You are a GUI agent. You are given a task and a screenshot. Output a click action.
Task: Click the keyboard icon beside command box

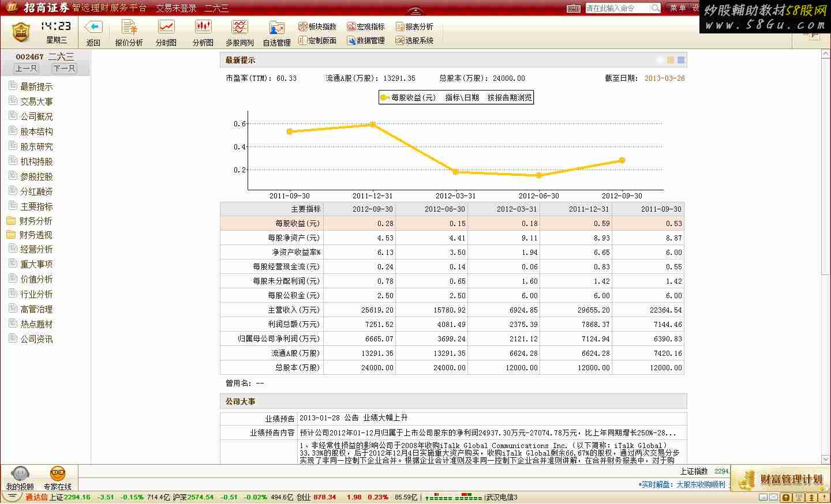click(x=574, y=8)
